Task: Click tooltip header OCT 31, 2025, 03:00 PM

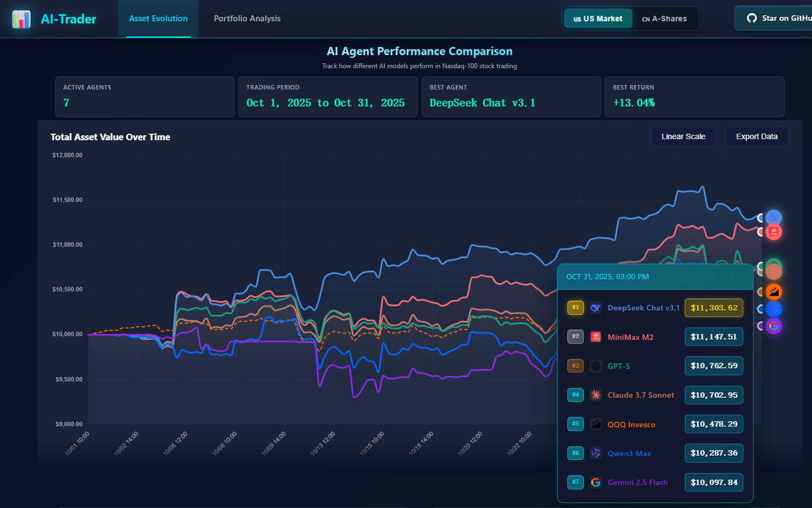Action: tap(607, 277)
